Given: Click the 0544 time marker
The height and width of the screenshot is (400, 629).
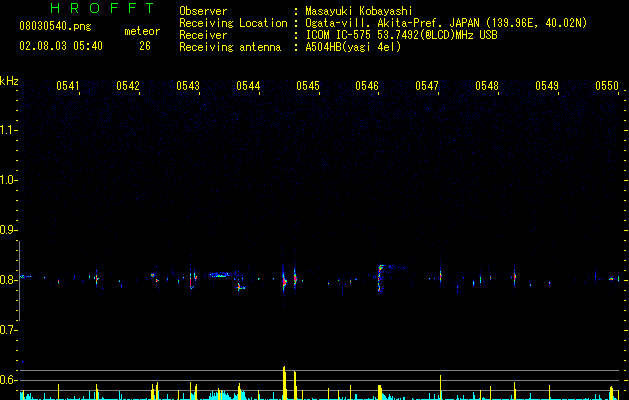Looking at the screenshot, I should [248, 86].
